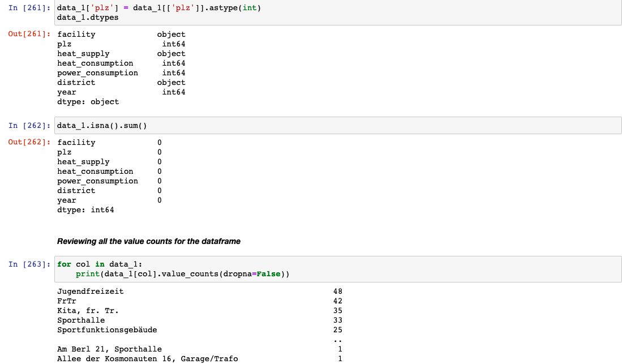Select the code cell labeled In [261]
The height and width of the screenshot is (364, 622).
226,12
